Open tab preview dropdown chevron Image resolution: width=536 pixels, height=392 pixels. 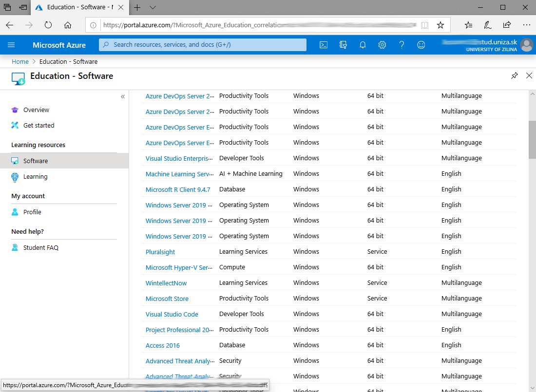click(x=153, y=7)
